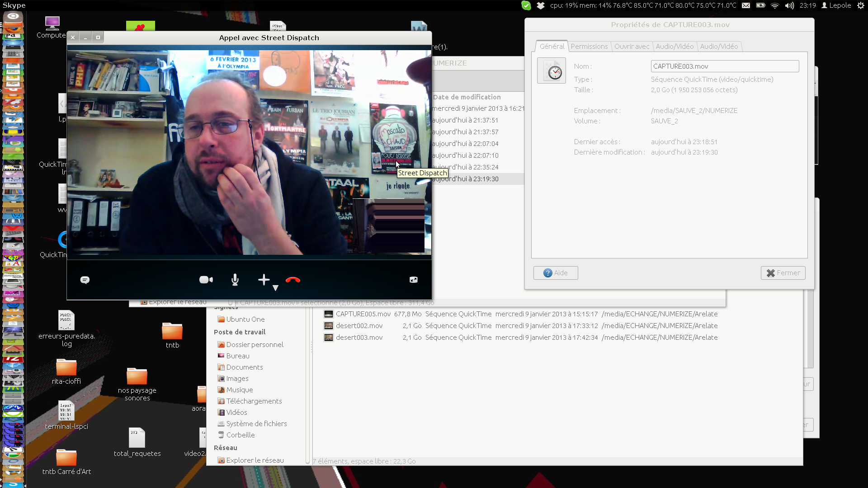Click the Aide help button
The width and height of the screenshot is (868, 488).
tap(556, 273)
